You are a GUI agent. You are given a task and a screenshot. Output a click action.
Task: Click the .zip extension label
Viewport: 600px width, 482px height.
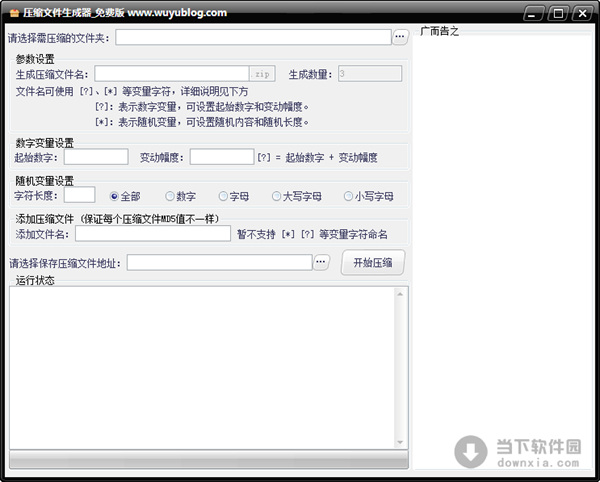pyautogui.click(x=262, y=73)
